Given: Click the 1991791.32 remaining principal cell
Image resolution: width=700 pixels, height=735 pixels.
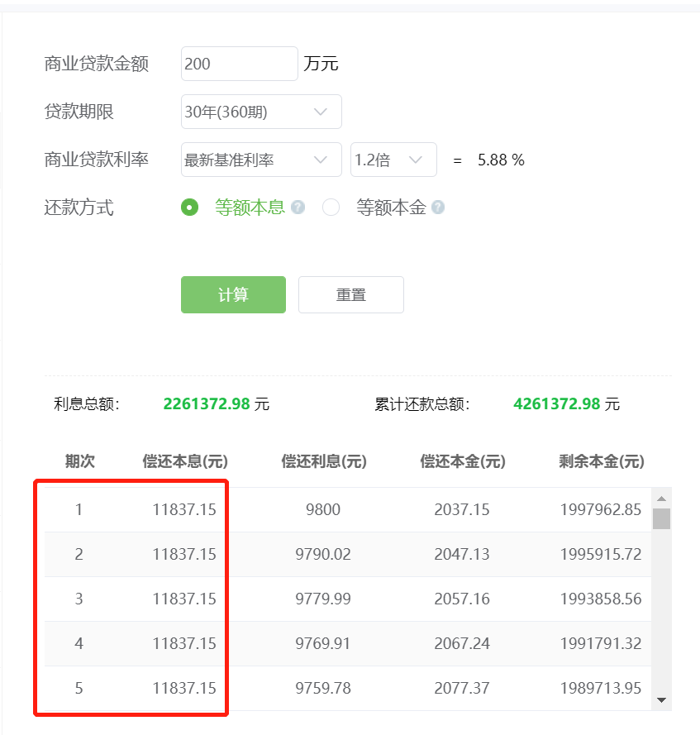Looking at the screenshot, I should point(601,643).
